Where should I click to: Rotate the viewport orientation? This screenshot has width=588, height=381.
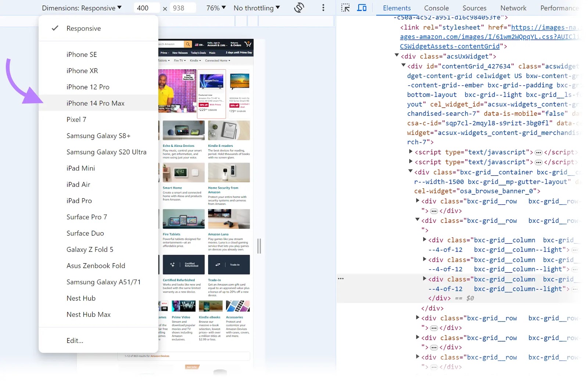click(299, 8)
